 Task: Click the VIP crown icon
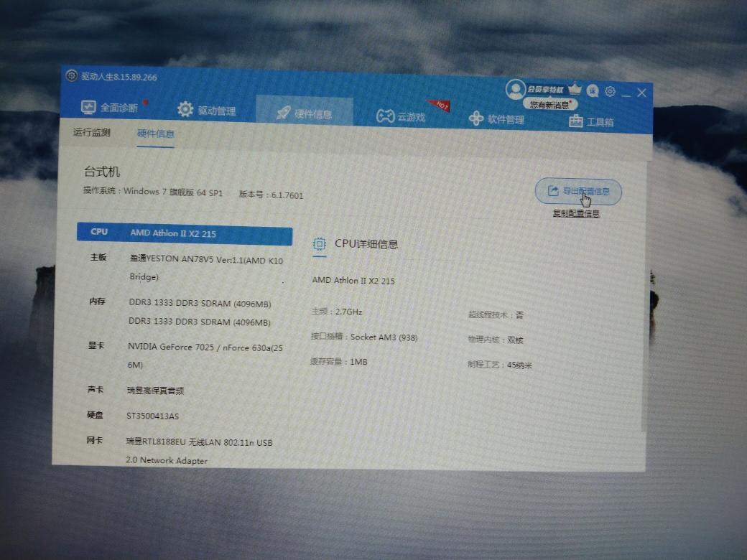pos(575,88)
